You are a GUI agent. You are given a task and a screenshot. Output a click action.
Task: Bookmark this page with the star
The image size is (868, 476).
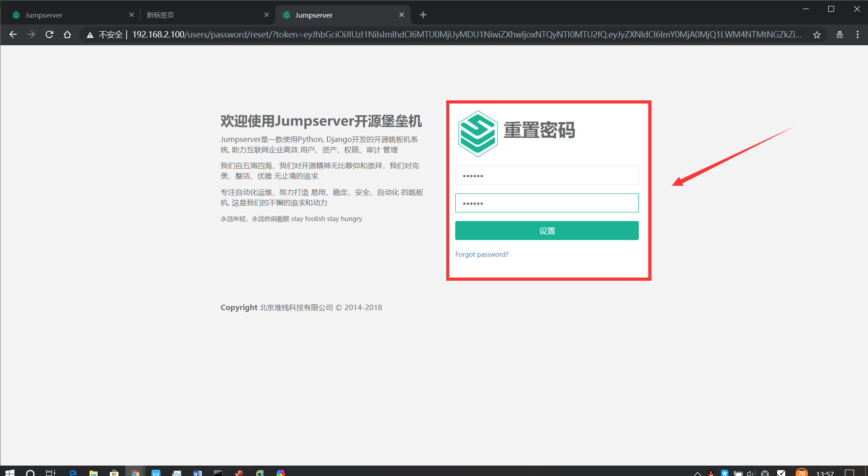click(816, 35)
